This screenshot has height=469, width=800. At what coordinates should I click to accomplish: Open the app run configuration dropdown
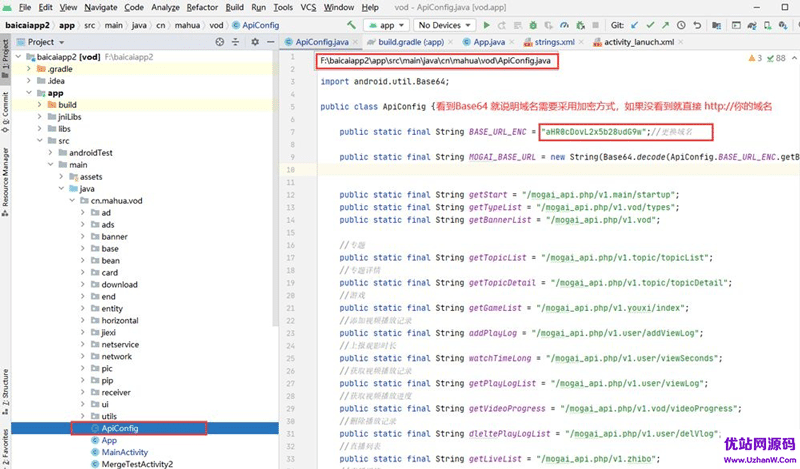(386, 25)
